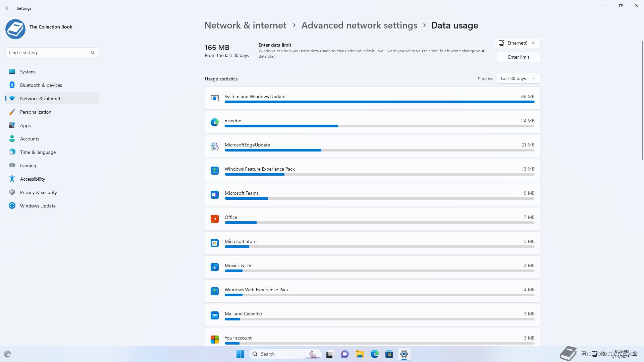Open the Windows Start button on taskbar
The image size is (644, 362).
coord(240,354)
